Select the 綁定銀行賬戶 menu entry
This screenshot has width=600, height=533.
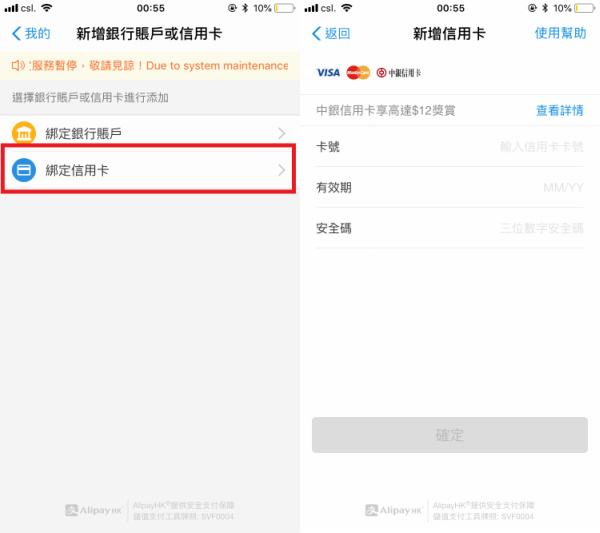[x=150, y=133]
